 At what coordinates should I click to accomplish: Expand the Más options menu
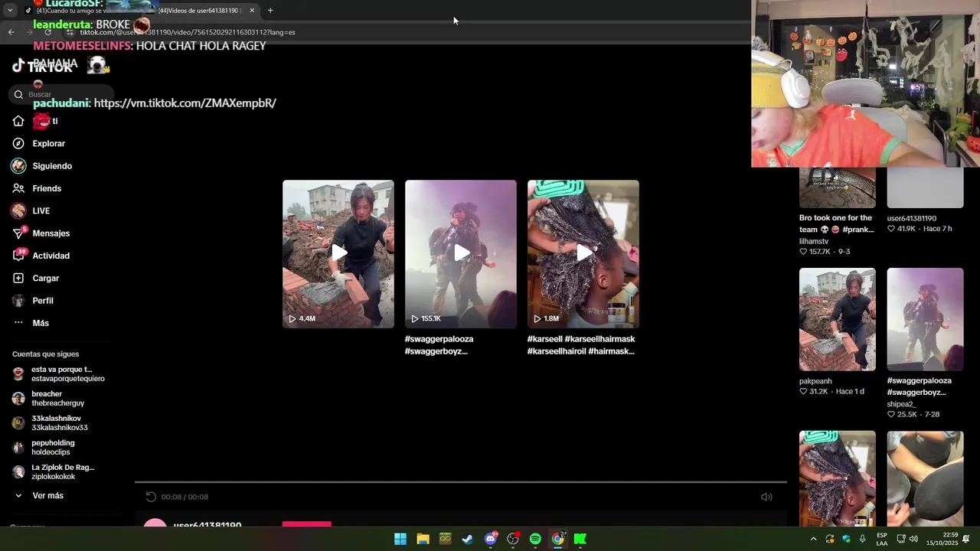(40, 323)
